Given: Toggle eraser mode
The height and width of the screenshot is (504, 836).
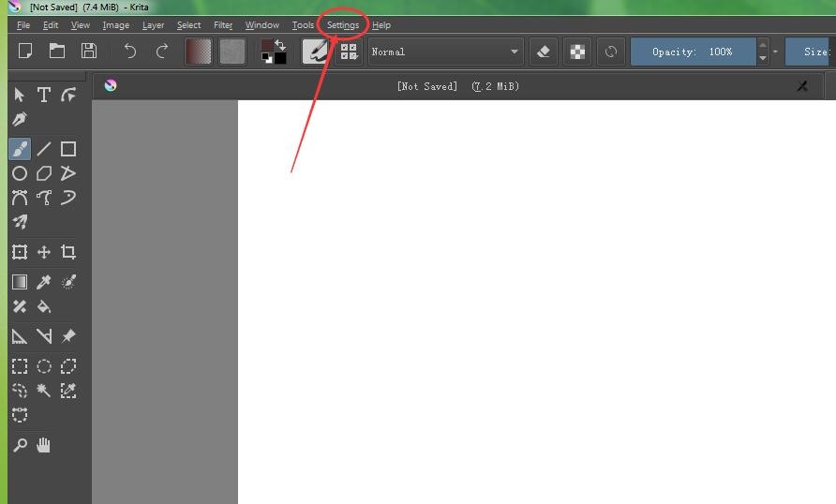Looking at the screenshot, I should click(x=544, y=52).
